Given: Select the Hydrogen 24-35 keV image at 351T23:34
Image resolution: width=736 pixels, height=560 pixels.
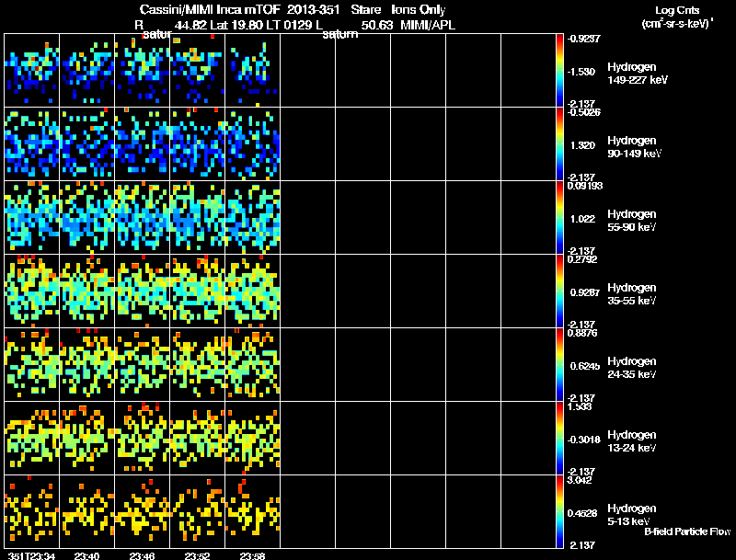Looking at the screenshot, I should point(32,365).
